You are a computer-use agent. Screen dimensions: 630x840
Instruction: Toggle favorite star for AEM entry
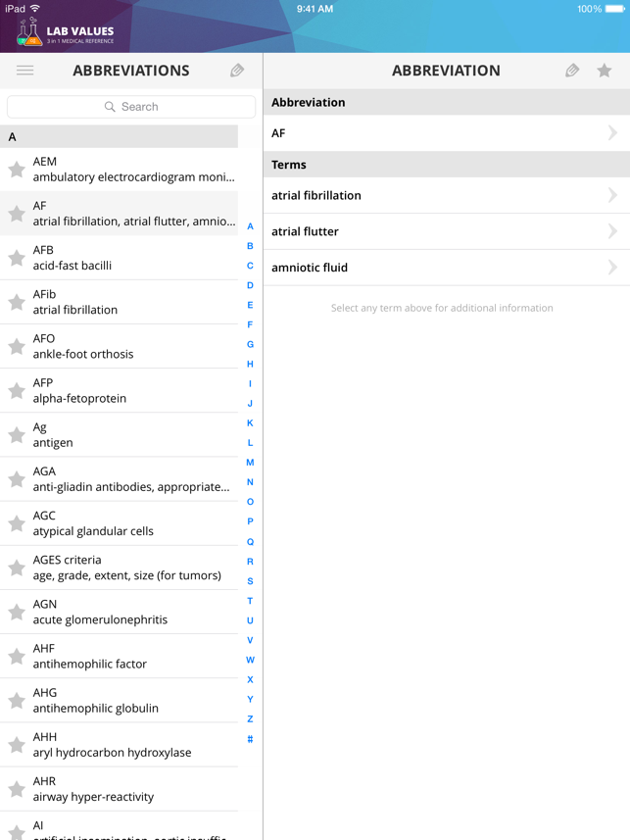17,170
